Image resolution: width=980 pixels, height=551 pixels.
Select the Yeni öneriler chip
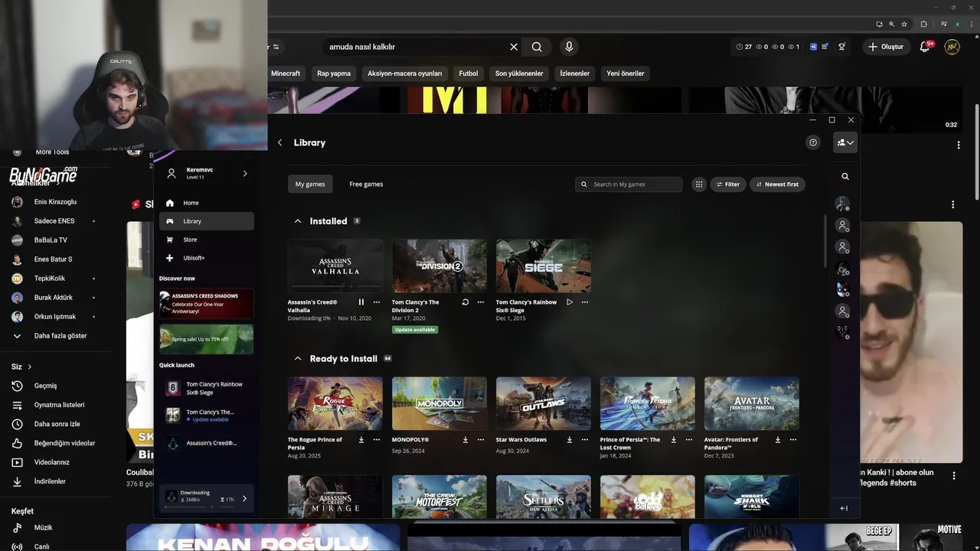point(626,73)
